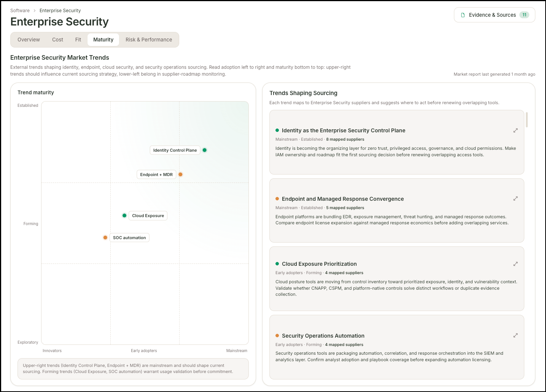This screenshot has width=546, height=392.
Task: Click the Trend maturity heading
Action: (x=36, y=92)
